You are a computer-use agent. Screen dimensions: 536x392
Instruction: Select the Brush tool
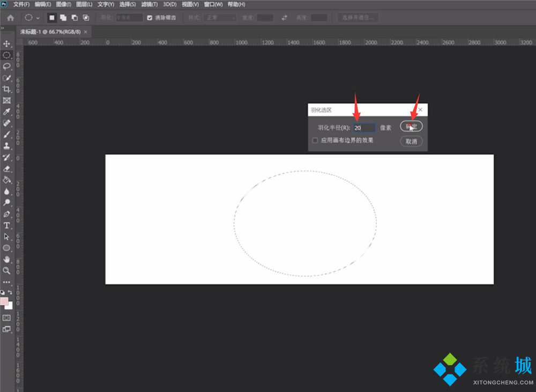coord(7,134)
